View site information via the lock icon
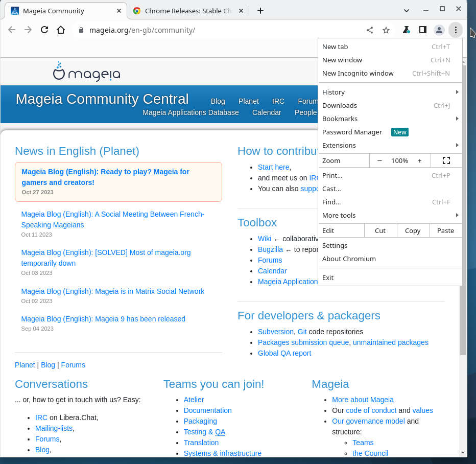 tap(81, 30)
